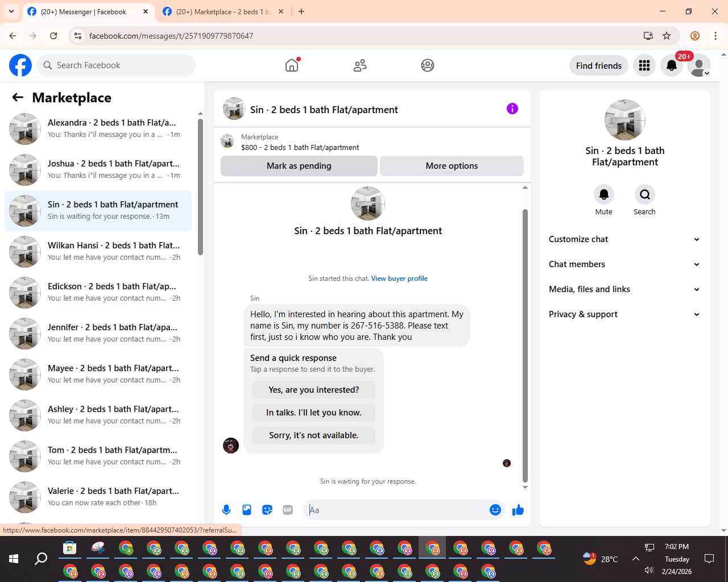Open the Friends icon in top navigation
This screenshot has width=728, height=582.
(360, 65)
